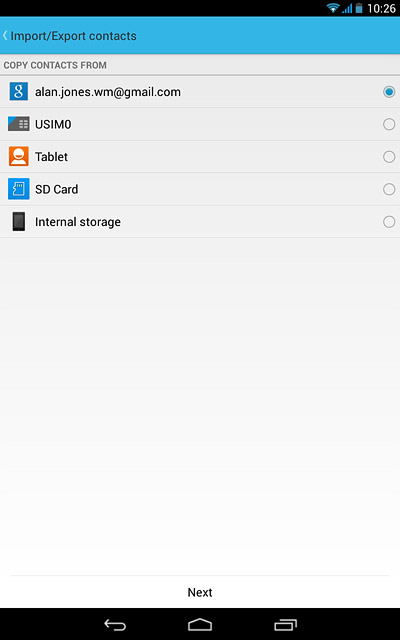Screen dimensions: 400x640
Task: Tap the Import/Export contacts title
Action: [73, 36]
